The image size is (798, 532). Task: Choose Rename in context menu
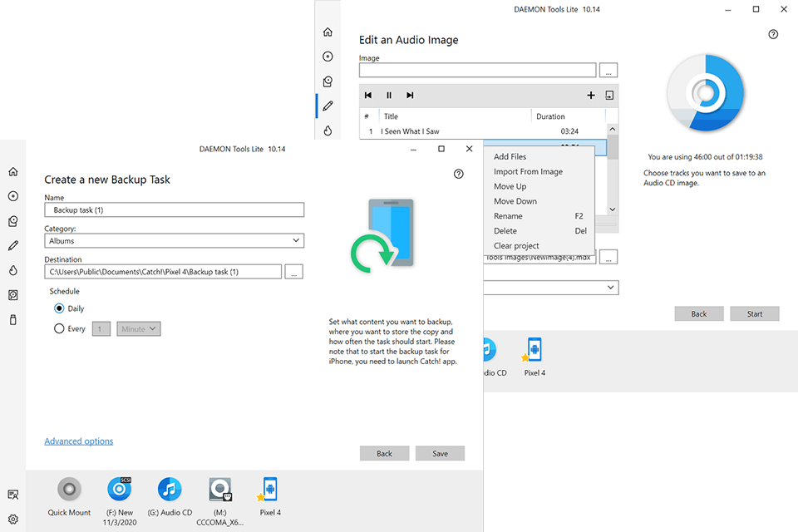[539, 216]
